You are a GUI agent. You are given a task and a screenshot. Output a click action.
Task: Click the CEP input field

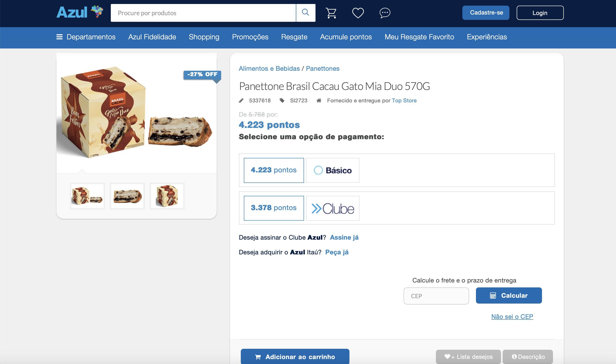pos(436,296)
